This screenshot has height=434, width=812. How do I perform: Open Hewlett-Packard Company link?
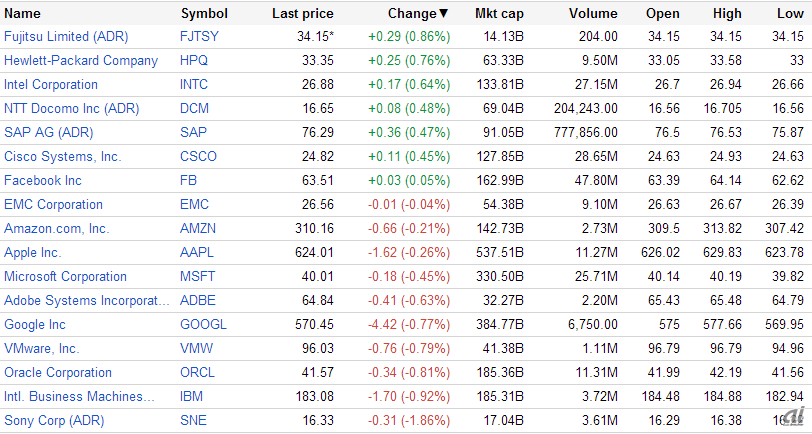[81, 61]
